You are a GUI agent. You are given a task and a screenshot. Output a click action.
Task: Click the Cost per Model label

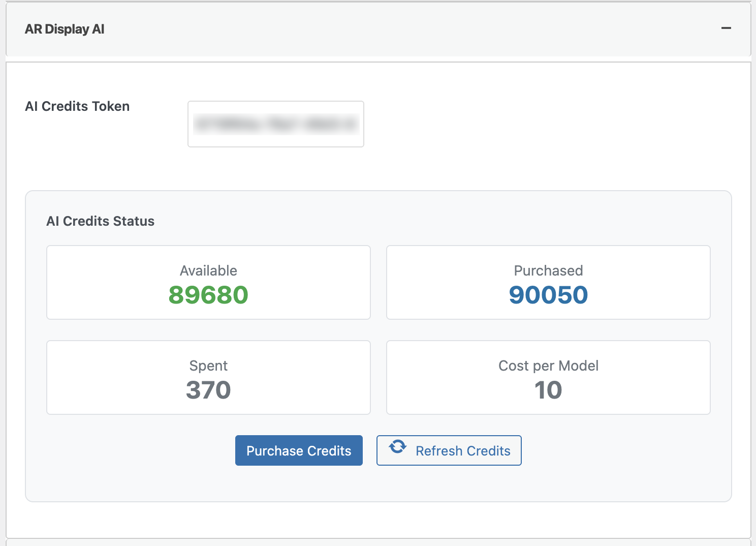(x=548, y=366)
